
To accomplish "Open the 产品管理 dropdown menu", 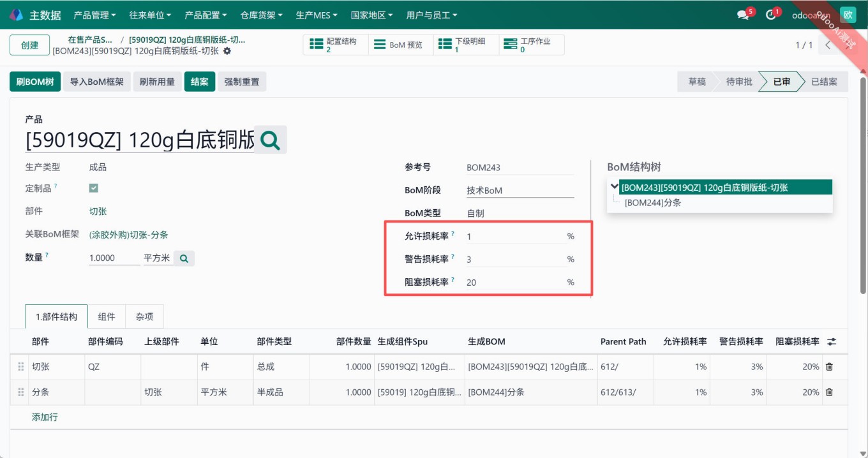I will click(x=94, y=15).
